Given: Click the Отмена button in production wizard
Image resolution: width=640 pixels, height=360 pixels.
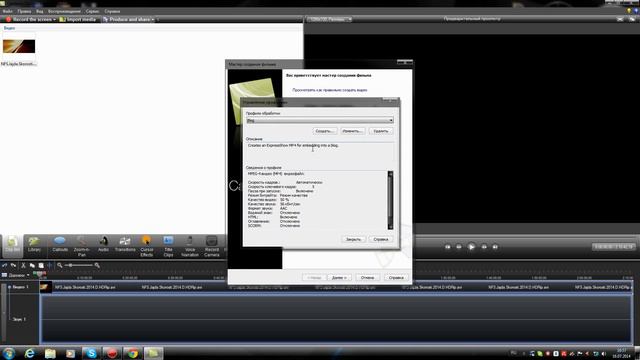Looking at the screenshot, I should click(x=367, y=278).
